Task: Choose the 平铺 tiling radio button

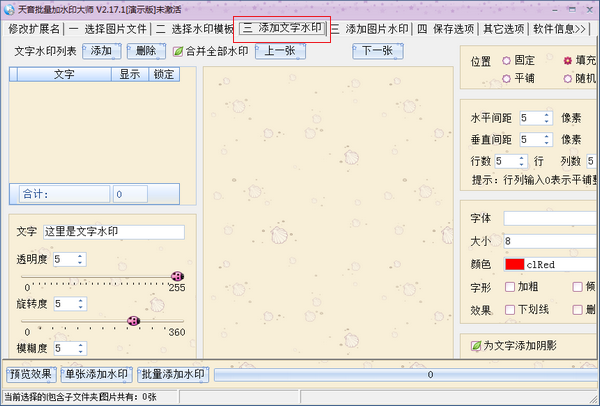Action: click(x=506, y=78)
